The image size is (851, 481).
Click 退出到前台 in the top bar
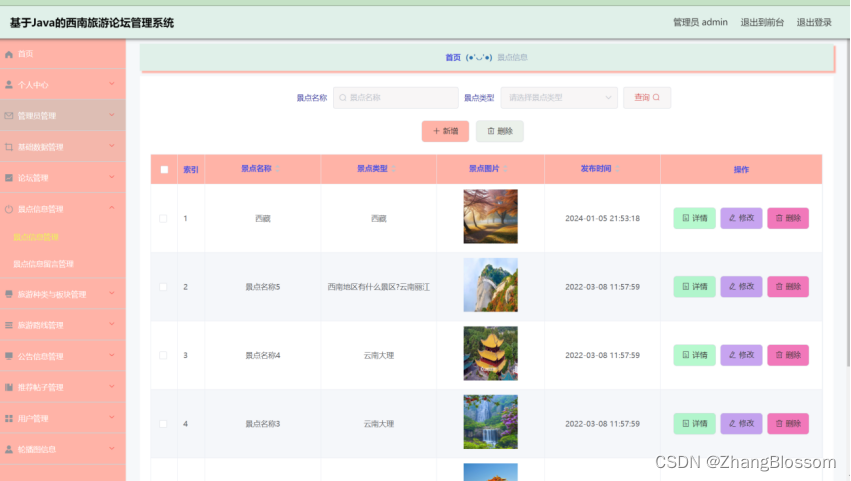coord(762,22)
